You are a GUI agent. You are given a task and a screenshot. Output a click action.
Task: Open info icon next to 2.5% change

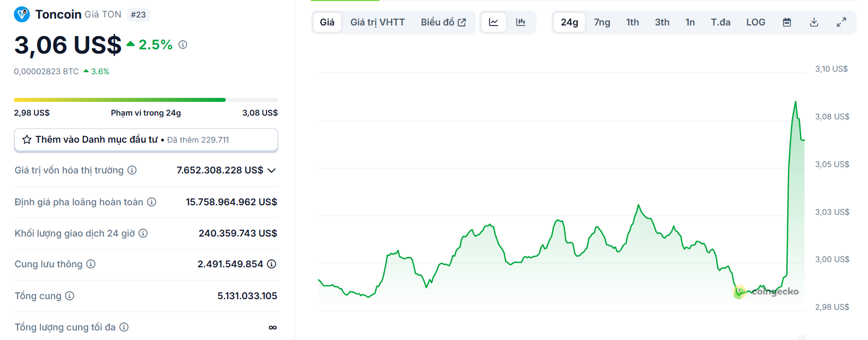[x=183, y=45]
